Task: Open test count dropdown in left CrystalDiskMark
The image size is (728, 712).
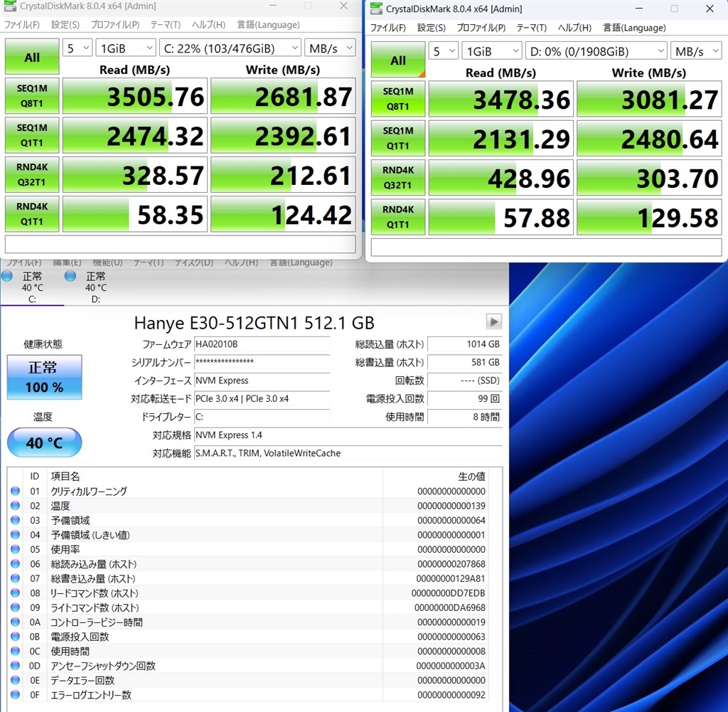Action: [77, 48]
